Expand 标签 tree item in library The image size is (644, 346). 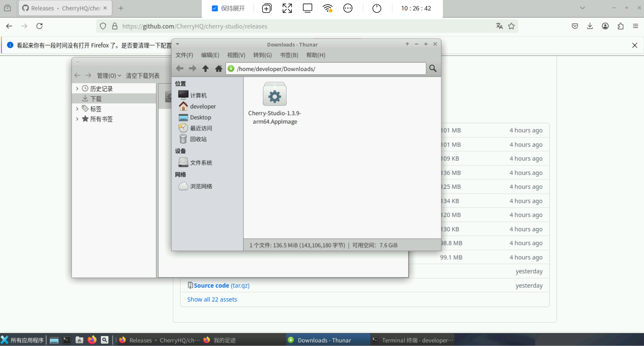[77, 109]
